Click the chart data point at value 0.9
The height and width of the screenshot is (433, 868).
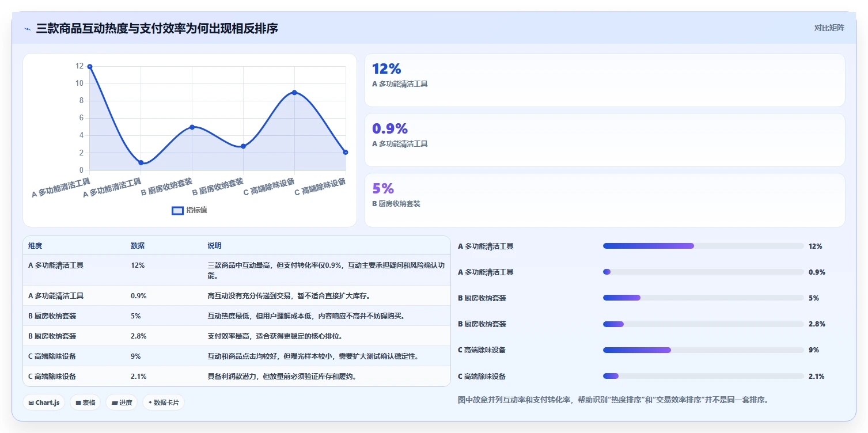click(x=141, y=162)
